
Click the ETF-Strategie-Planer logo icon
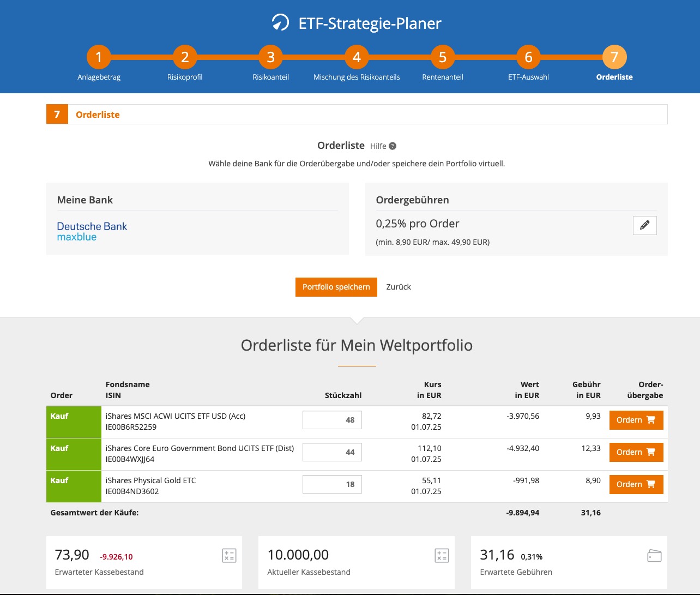280,23
